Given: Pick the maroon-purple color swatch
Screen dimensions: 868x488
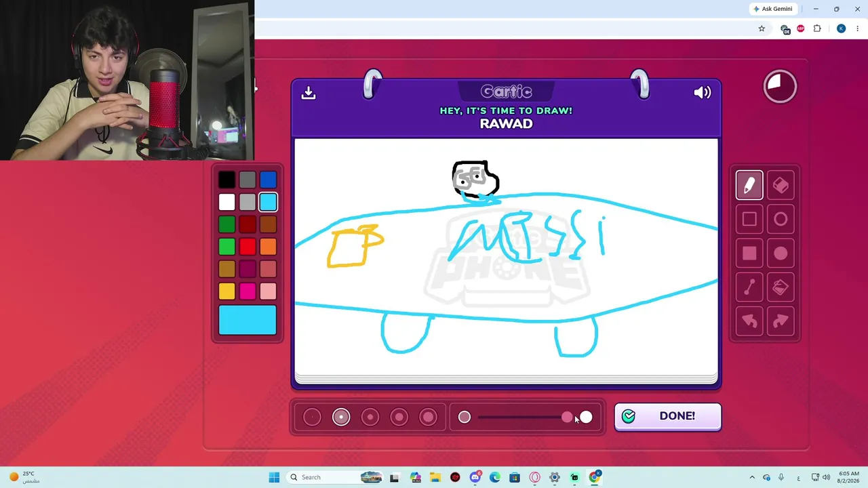Looking at the screenshot, I should pyautogui.click(x=248, y=269).
